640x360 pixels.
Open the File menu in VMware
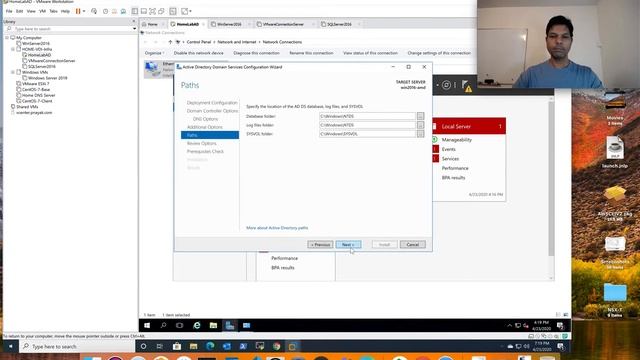9,11
